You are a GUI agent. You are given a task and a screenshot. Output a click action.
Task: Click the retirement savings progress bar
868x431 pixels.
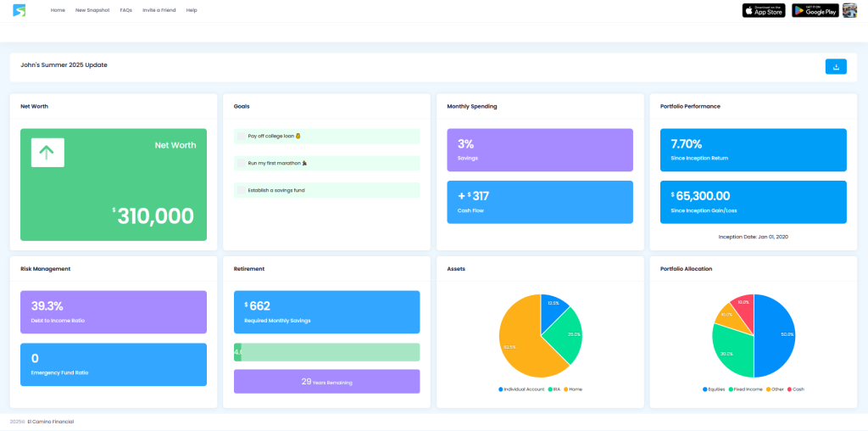(326, 352)
